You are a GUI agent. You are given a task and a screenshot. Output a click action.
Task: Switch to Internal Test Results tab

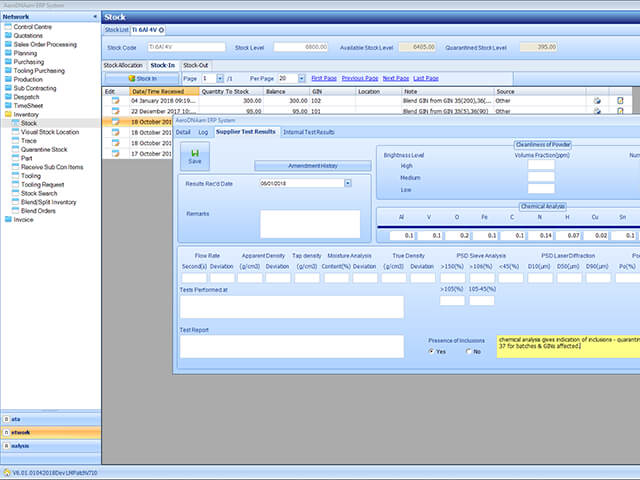[x=309, y=132]
